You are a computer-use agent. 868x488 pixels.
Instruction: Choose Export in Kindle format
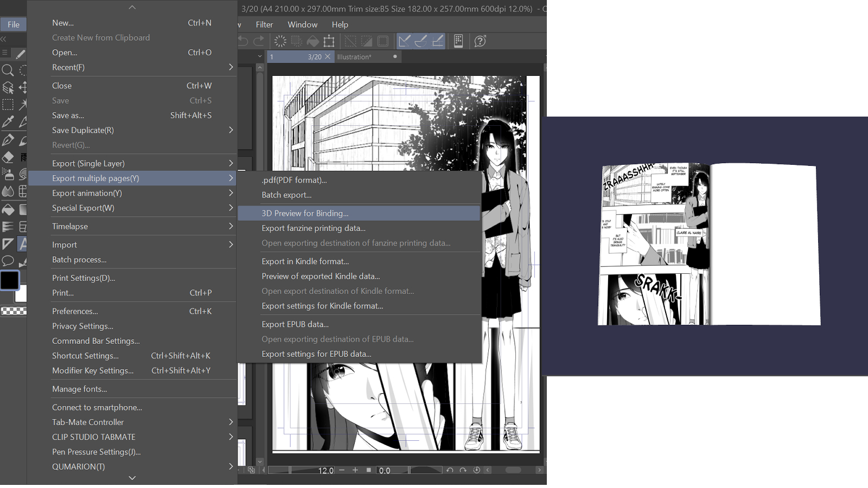coord(305,261)
